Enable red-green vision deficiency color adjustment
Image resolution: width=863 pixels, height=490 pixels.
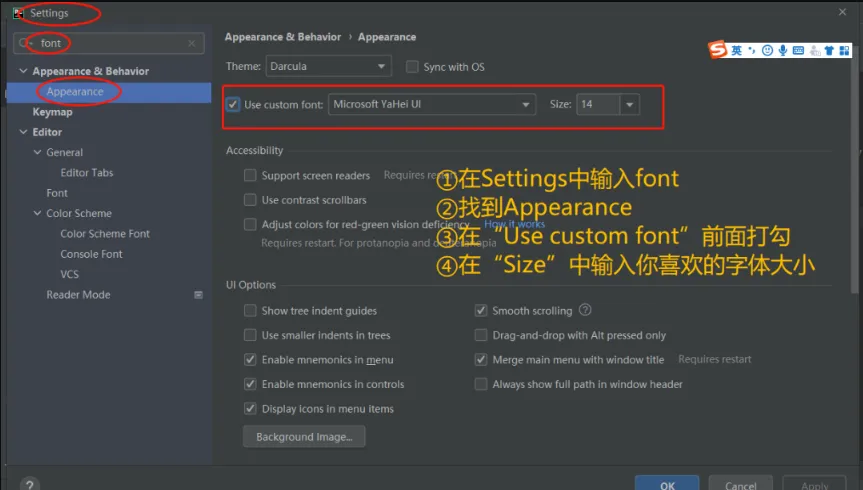tap(250, 224)
